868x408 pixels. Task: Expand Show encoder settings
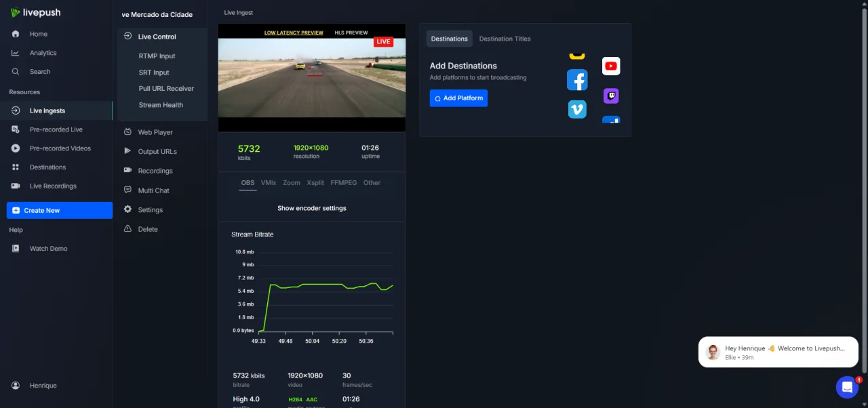pyautogui.click(x=312, y=208)
